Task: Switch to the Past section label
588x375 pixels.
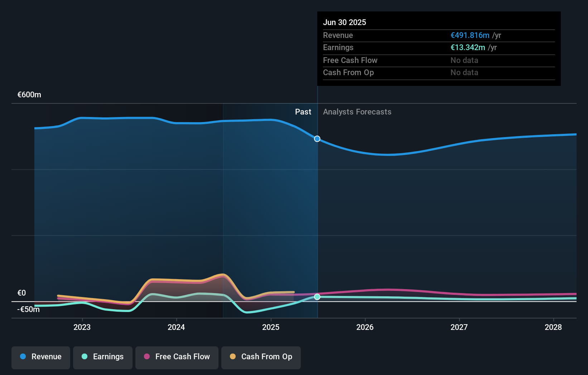Action: [x=303, y=112]
